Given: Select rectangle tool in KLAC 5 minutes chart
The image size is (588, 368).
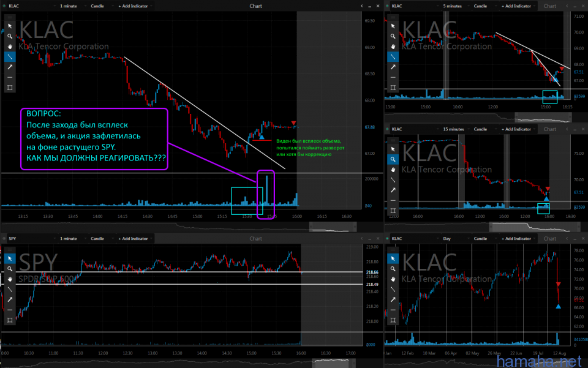Looking at the screenshot, I should [x=393, y=88].
